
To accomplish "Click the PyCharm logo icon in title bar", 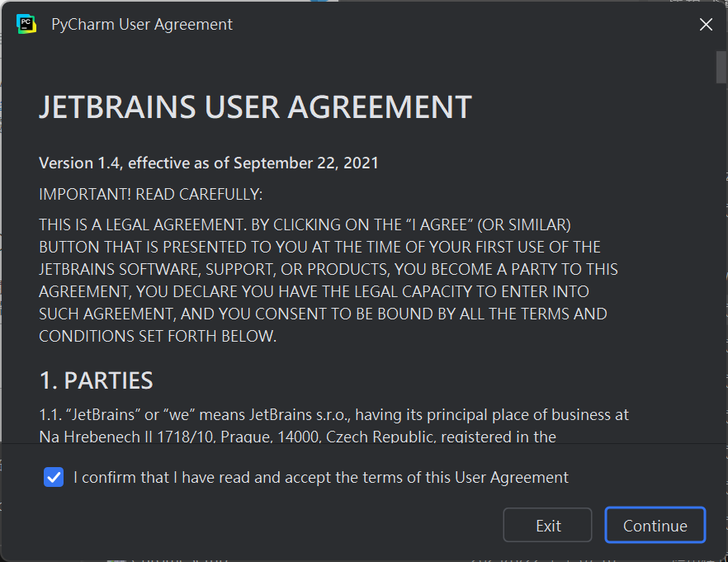I will tap(26, 24).
